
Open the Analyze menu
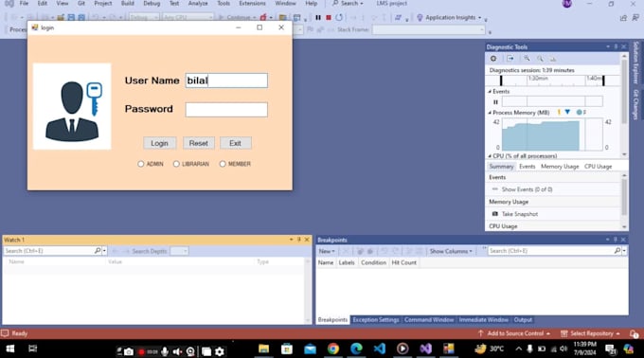click(198, 3)
